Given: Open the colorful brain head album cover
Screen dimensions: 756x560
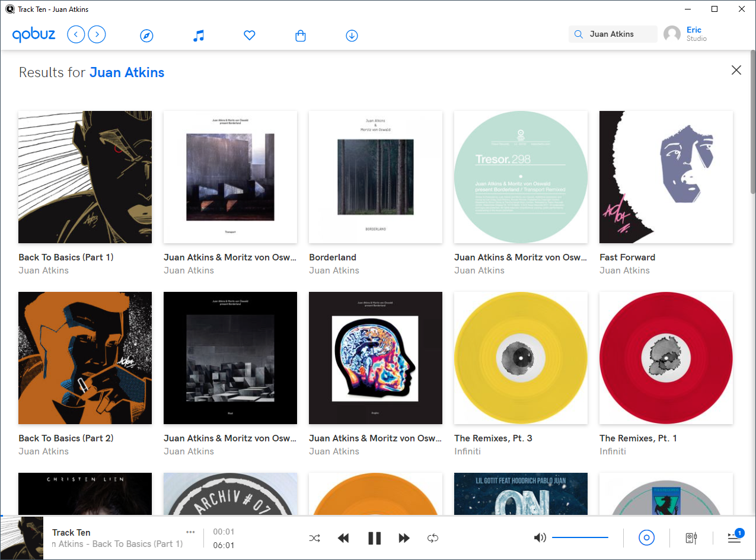Looking at the screenshot, I should 375,358.
